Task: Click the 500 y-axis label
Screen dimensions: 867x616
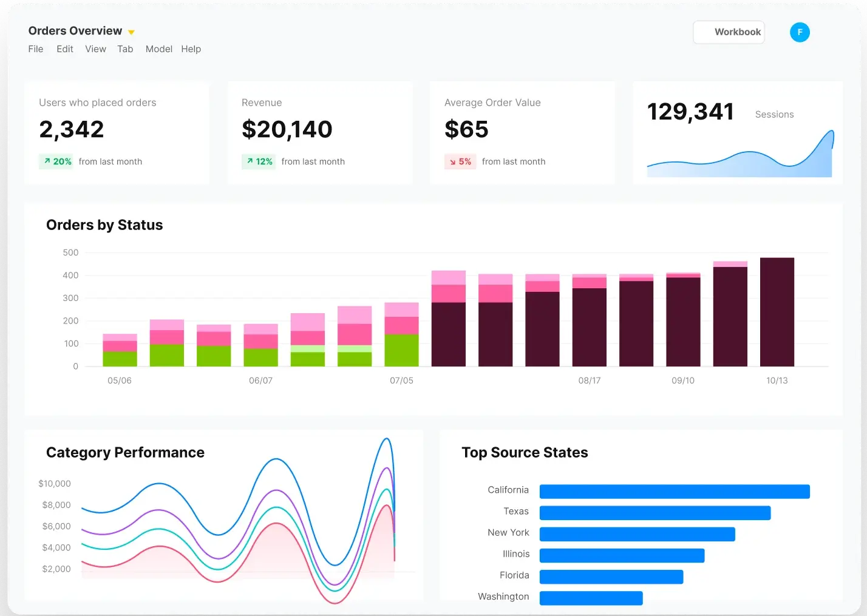Action: pos(70,252)
